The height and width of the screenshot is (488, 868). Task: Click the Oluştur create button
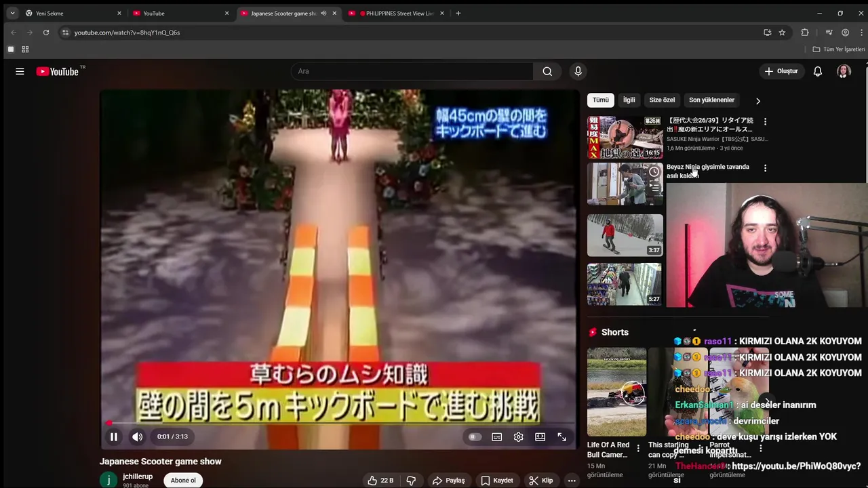pyautogui.click(x=781, y=71)
